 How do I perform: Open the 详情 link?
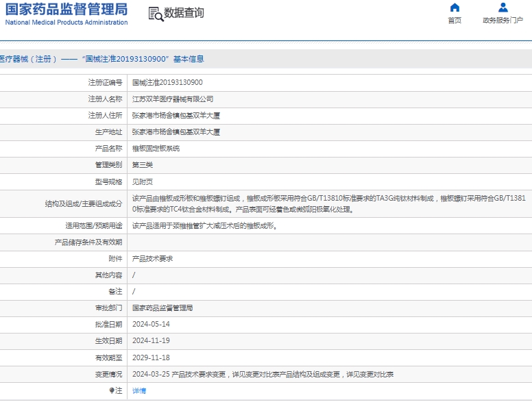pos(139,391)
